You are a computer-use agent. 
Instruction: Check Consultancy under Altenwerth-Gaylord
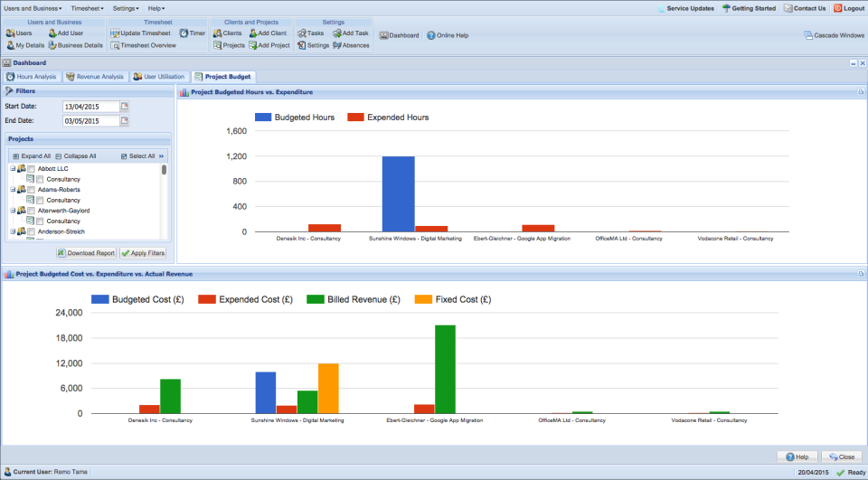(40, 221)
